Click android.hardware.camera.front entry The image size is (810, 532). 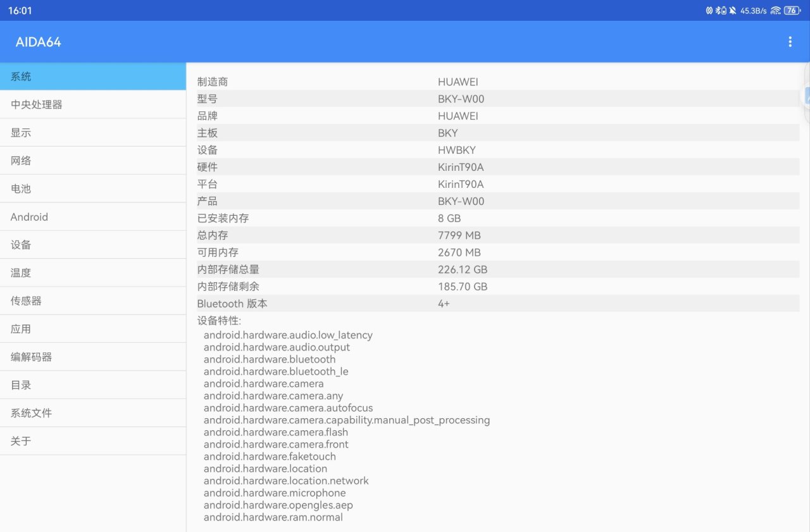[276, 444]
